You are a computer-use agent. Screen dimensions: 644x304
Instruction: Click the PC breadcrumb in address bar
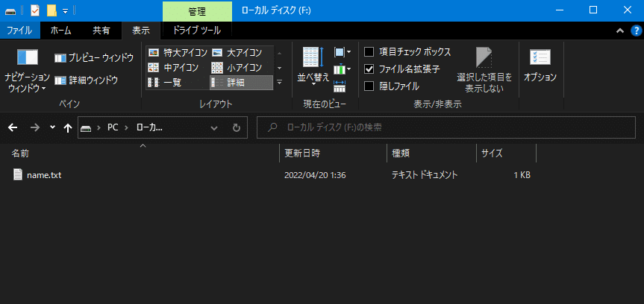[113, 127]
